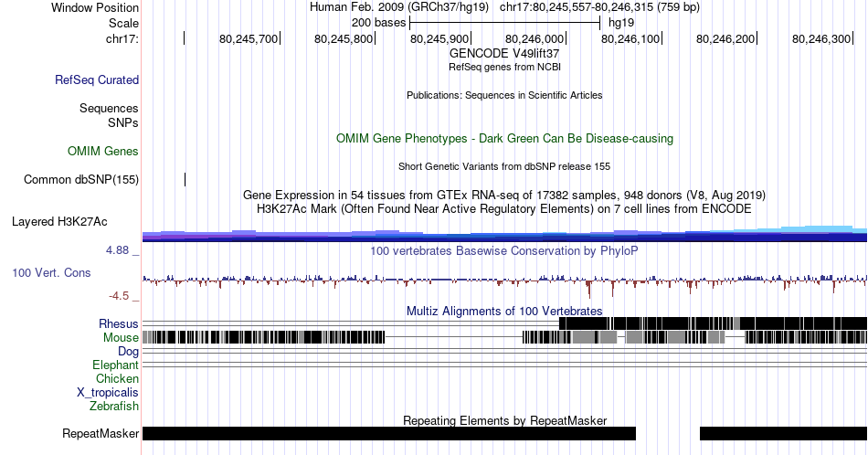This screenshot has height=455, width=868.
Task: Click the H3K27Ac Mark track title
Action: [504, 208]
